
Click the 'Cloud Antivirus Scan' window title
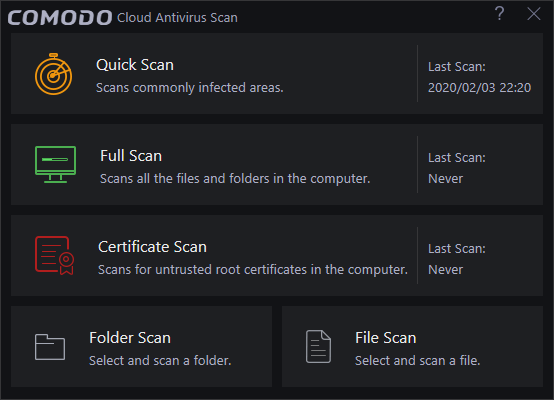click(177, 18)
